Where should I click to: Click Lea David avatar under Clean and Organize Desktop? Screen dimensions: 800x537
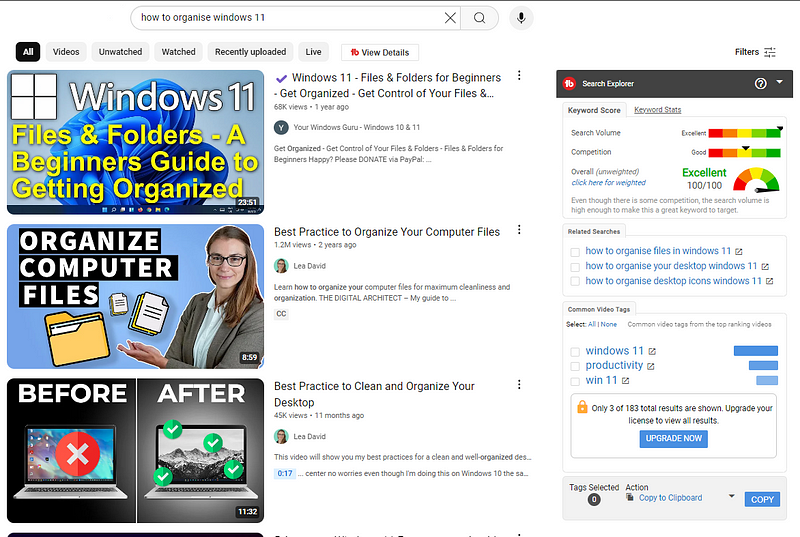(x=281, y=437)
